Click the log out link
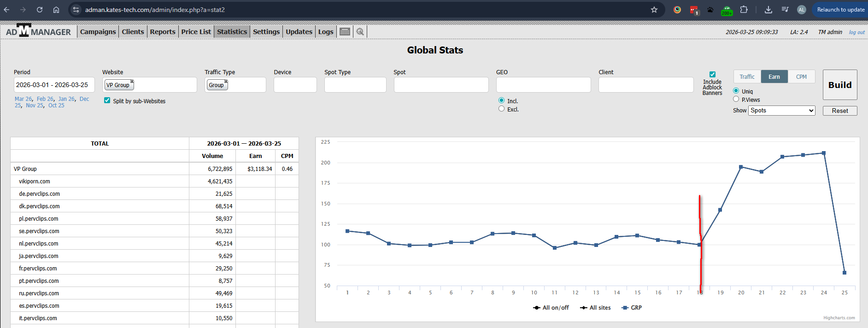The width and height of the screenshot is (868, 328). coord(856,32)
